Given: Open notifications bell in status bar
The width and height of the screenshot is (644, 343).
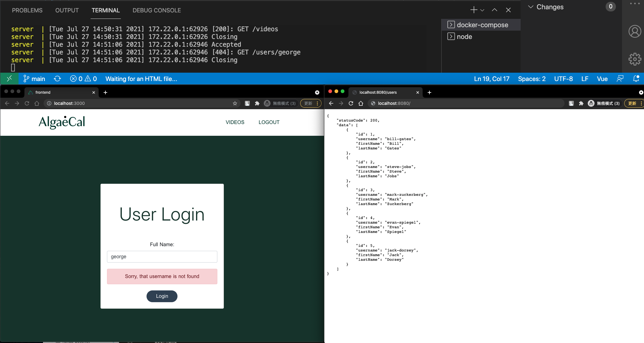Looking at the screenshot, I should point(636,79).
